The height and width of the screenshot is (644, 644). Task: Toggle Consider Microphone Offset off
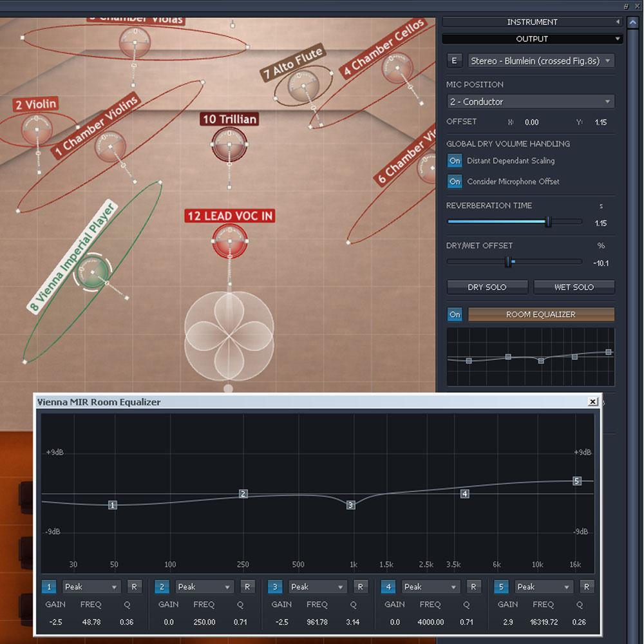coord(455,182)
